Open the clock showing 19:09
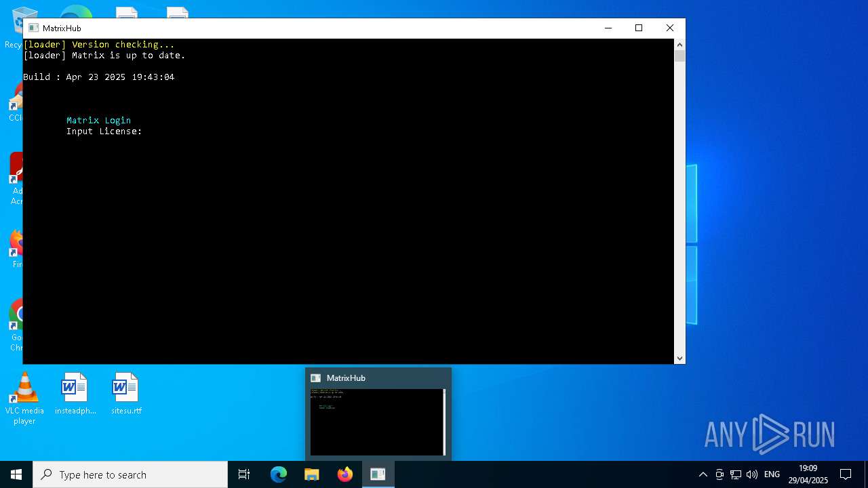 (808, 474)
